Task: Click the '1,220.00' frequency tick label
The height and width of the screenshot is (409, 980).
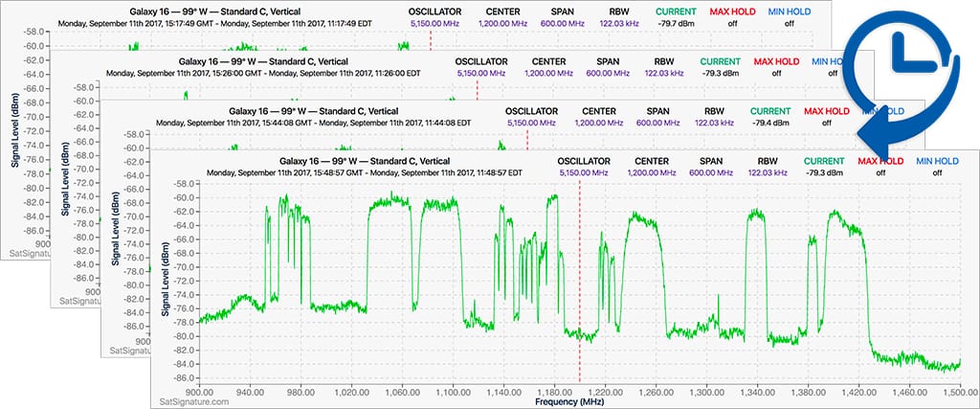Action: pos(605,392)
